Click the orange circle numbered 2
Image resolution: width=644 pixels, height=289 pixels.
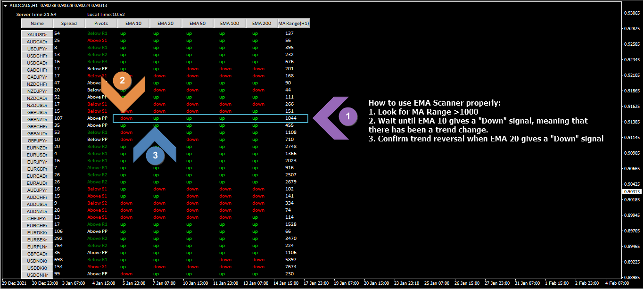[122, 80]
